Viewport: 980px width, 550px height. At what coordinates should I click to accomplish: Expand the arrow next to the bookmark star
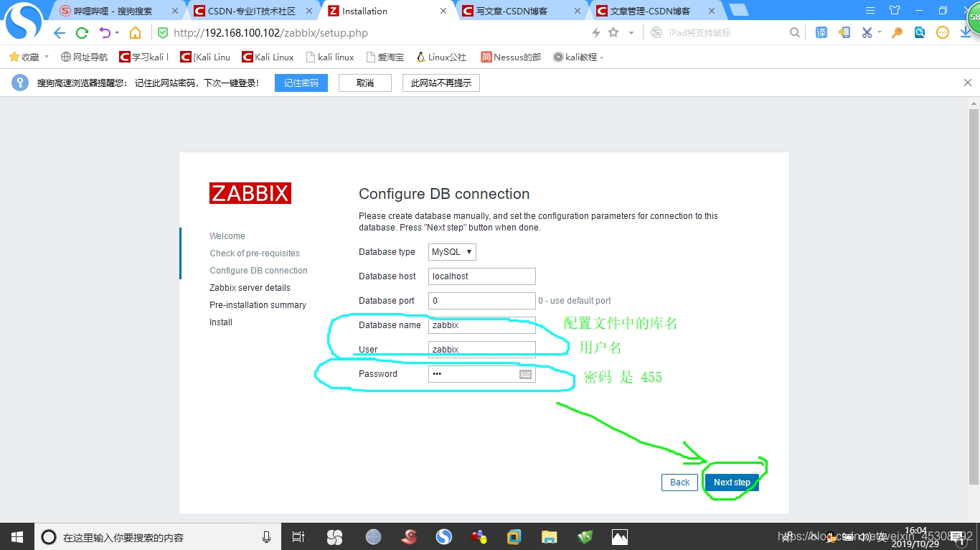(631, 33)
